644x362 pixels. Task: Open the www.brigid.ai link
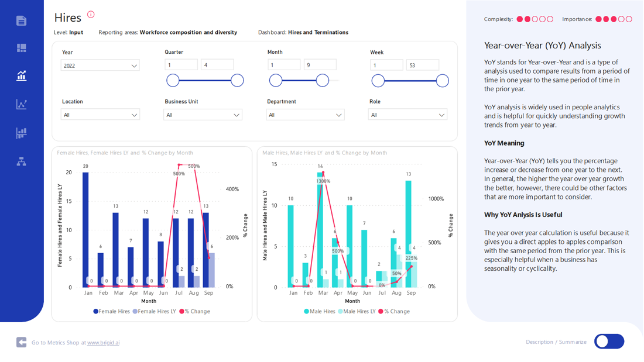point(103,343)
